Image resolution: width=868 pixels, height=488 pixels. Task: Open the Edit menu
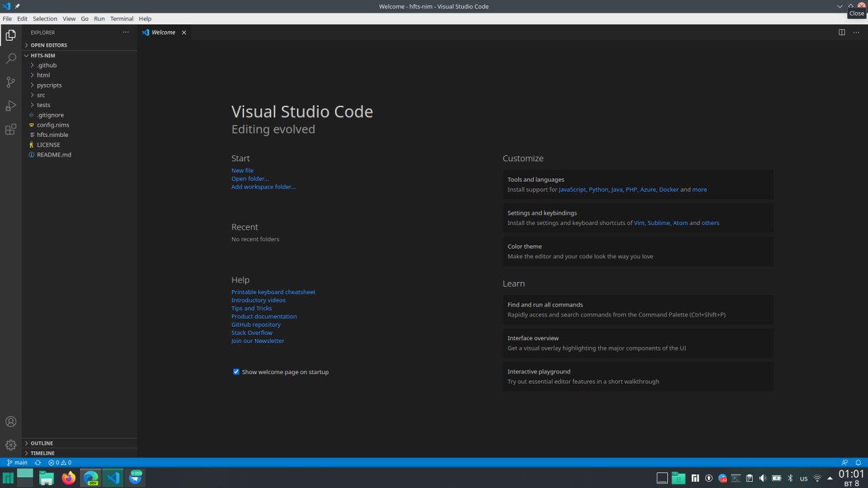click(22, 19)
